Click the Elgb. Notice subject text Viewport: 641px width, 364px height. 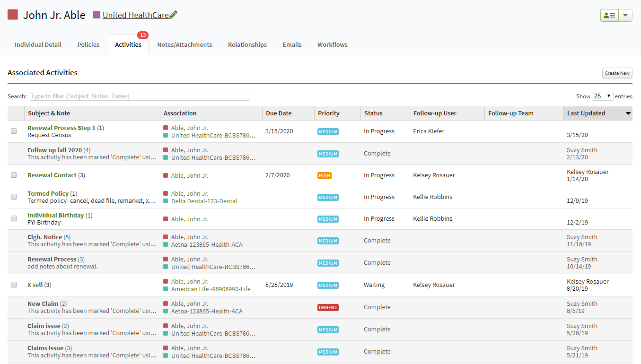point(44,237)
